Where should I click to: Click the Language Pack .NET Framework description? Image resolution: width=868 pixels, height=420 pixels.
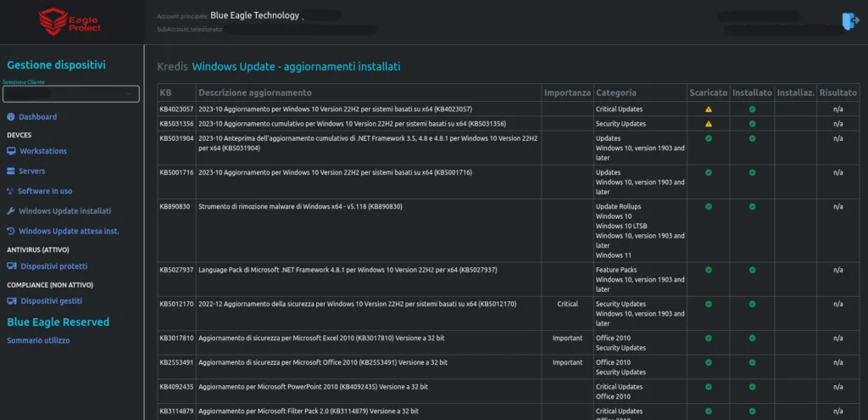[348, 270]
